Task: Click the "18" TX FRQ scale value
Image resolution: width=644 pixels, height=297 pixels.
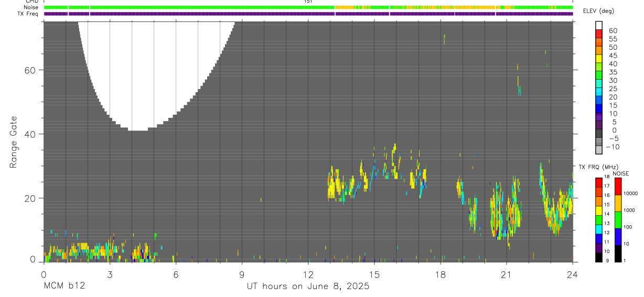Action: [607, 177]
